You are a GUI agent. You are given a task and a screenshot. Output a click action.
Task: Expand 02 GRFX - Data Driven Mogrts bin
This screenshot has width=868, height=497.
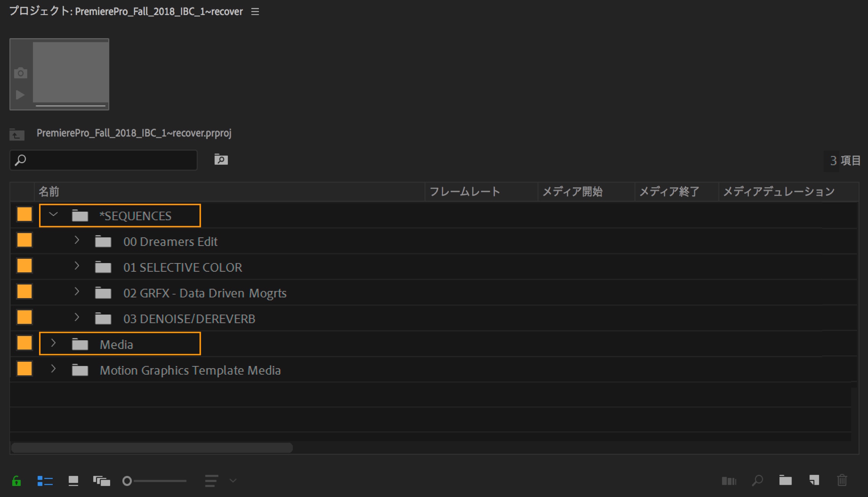[76, 292]
